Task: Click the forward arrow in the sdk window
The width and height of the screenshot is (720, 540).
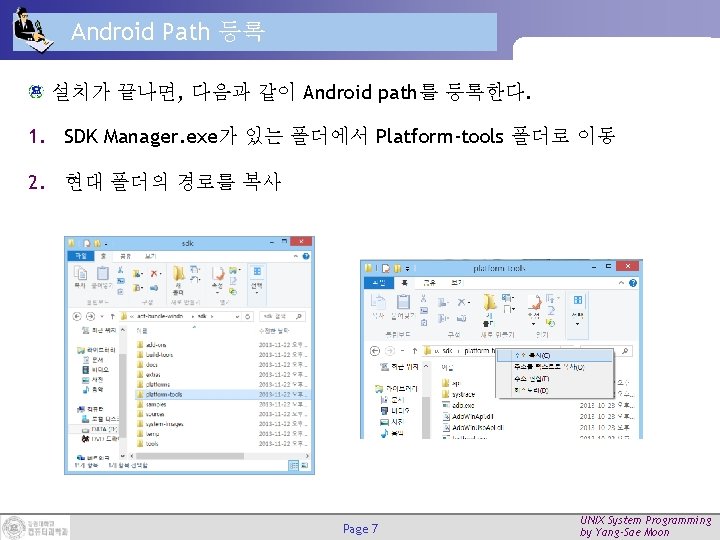Action: [x=90, y=316]
